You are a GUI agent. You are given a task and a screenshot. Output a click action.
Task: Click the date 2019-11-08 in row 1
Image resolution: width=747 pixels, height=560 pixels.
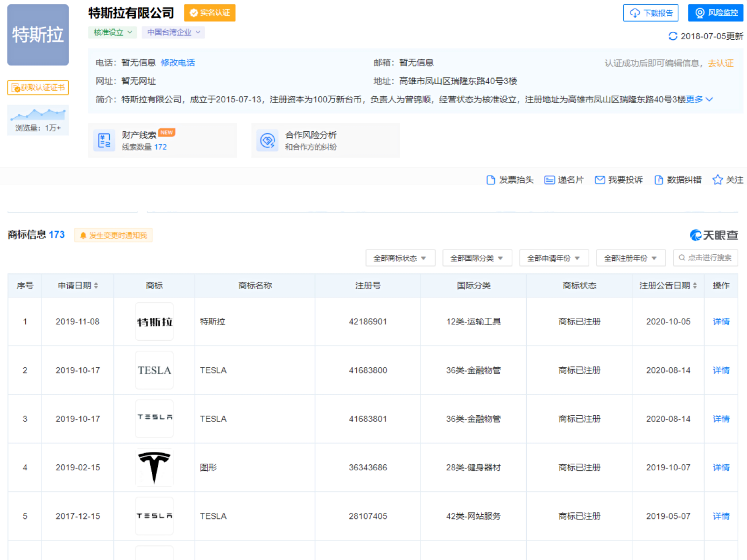click(78, 322)
